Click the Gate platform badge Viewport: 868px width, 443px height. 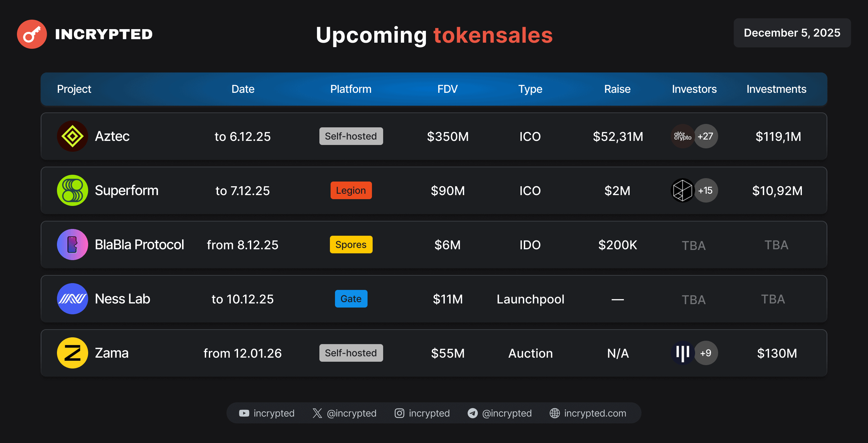(x=351, y=299)
